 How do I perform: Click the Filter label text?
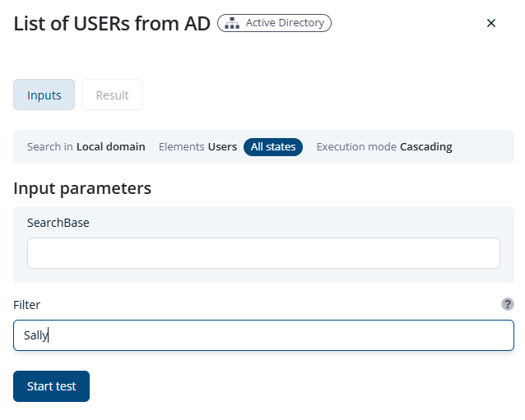(27, 305)
